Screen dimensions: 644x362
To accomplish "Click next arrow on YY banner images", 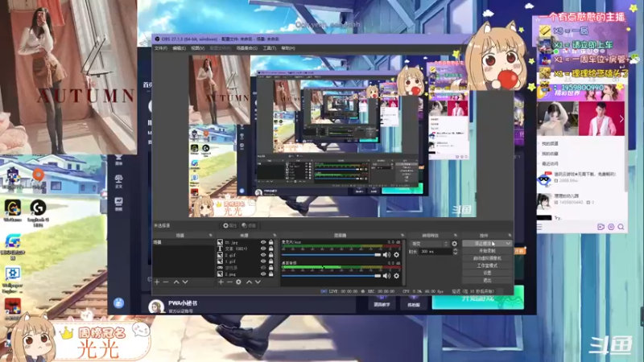I will pos(621,119).
